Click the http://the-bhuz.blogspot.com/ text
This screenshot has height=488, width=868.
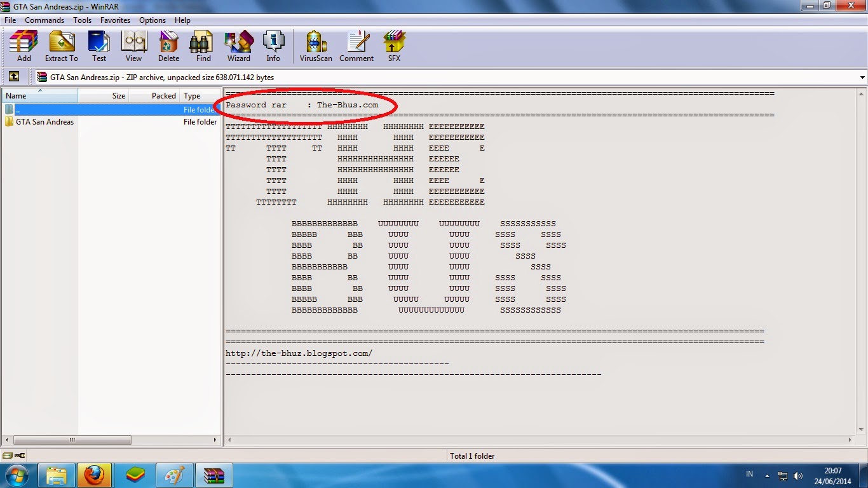[x=299, y=353]
